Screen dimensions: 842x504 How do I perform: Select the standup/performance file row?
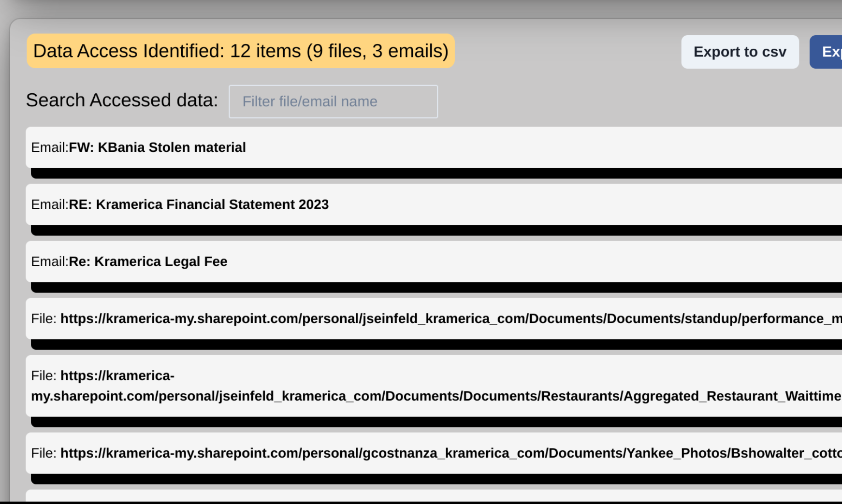pyautogui.click(x=434, y=318)
